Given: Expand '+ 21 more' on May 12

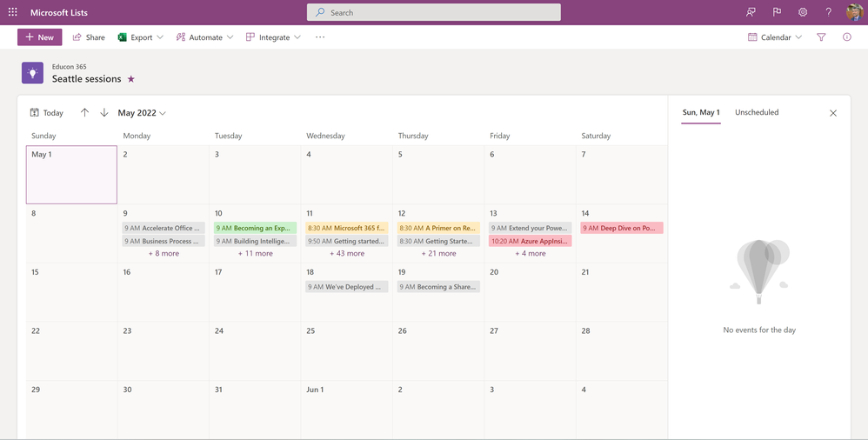Looking at the screenshot, I should (439, 254).
